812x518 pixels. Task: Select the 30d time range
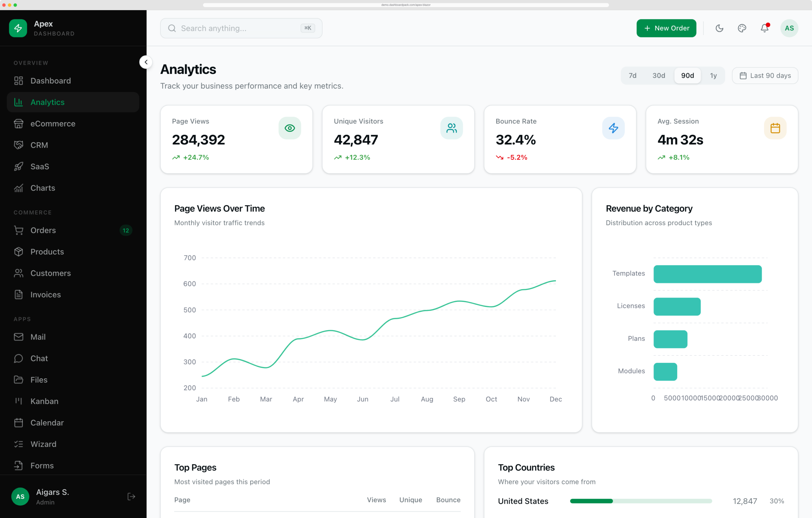pyautogui.click(x=658, y=76)
